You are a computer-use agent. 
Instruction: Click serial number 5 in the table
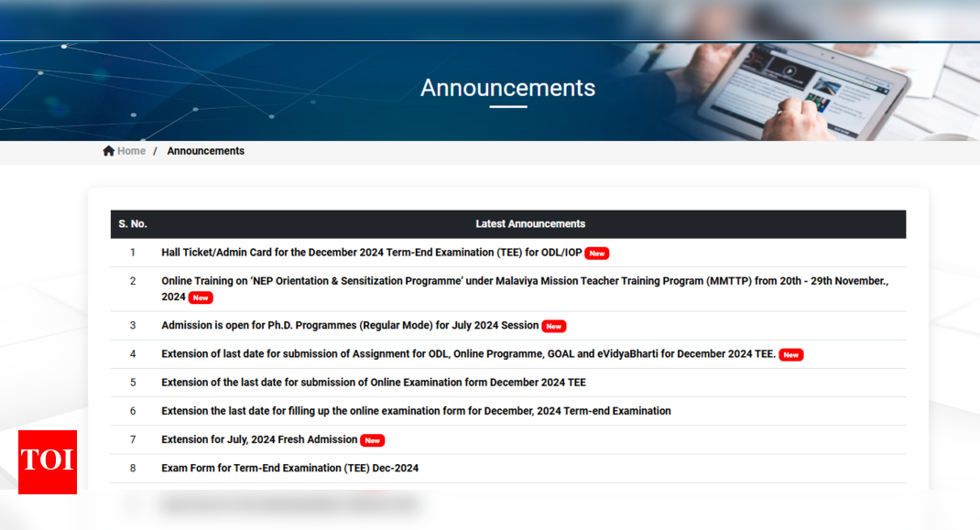[133, 383]
